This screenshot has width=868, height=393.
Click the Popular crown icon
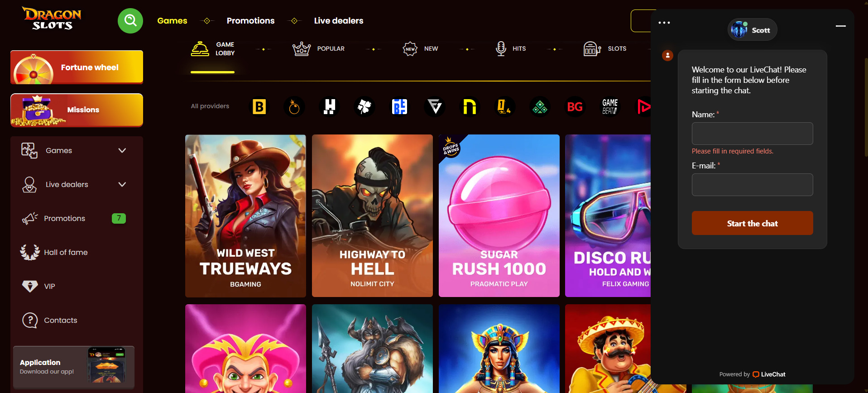tap(302, 48)
